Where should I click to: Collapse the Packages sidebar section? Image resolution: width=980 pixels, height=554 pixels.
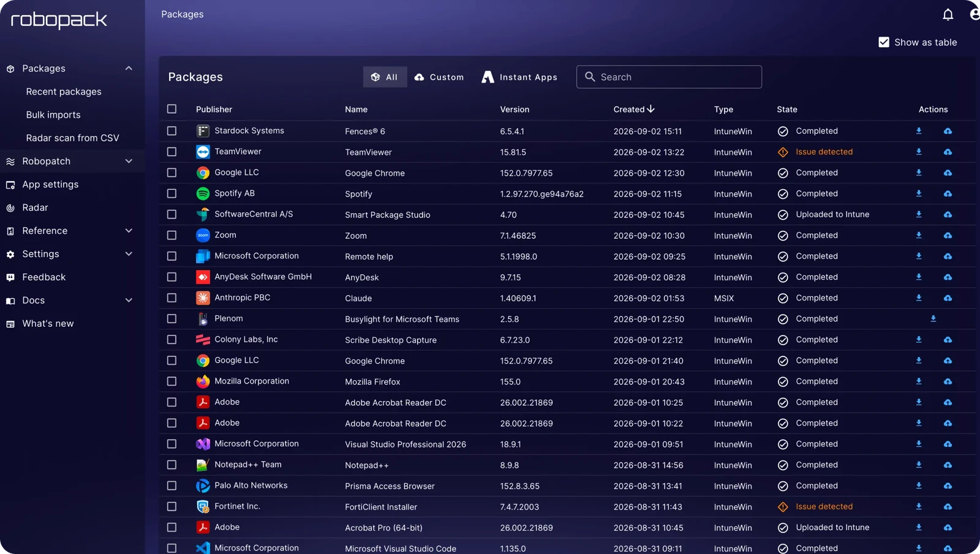[x=129, y=69]
